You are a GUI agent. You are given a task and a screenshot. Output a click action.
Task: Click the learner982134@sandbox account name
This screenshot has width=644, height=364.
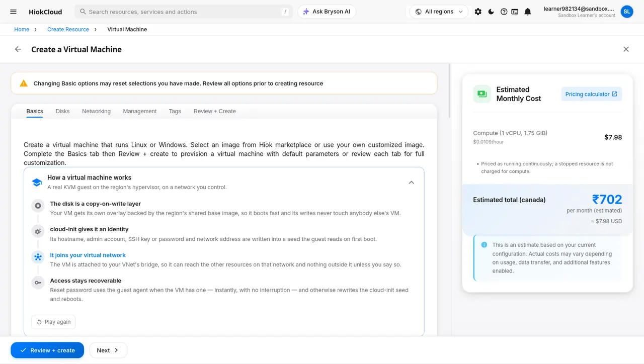point(579,9)
